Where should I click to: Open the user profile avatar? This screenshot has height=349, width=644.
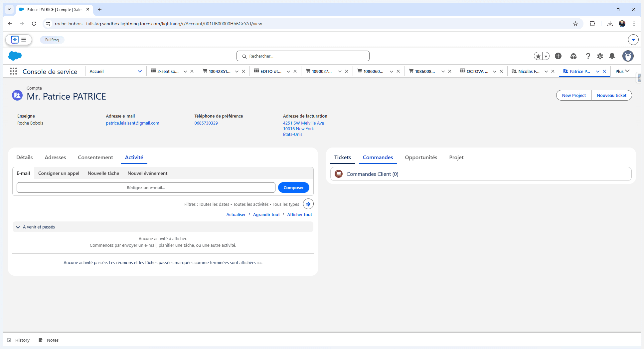628,56
